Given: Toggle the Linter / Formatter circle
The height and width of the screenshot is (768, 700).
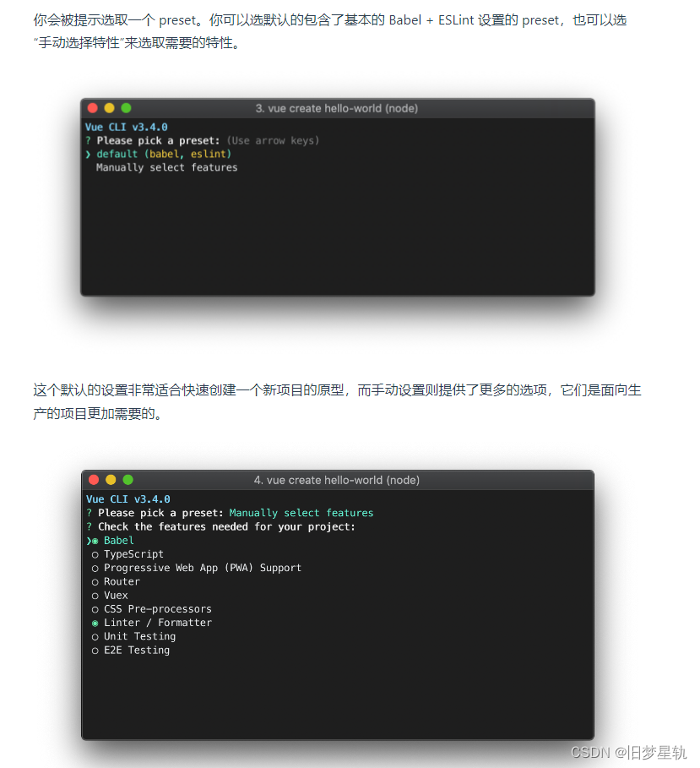Looking at the screenshot, I should (x=95, y=624).
